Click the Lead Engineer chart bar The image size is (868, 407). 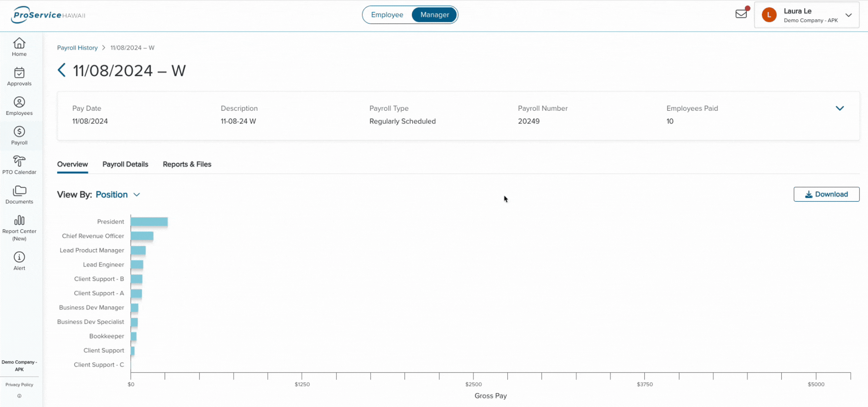137,265
